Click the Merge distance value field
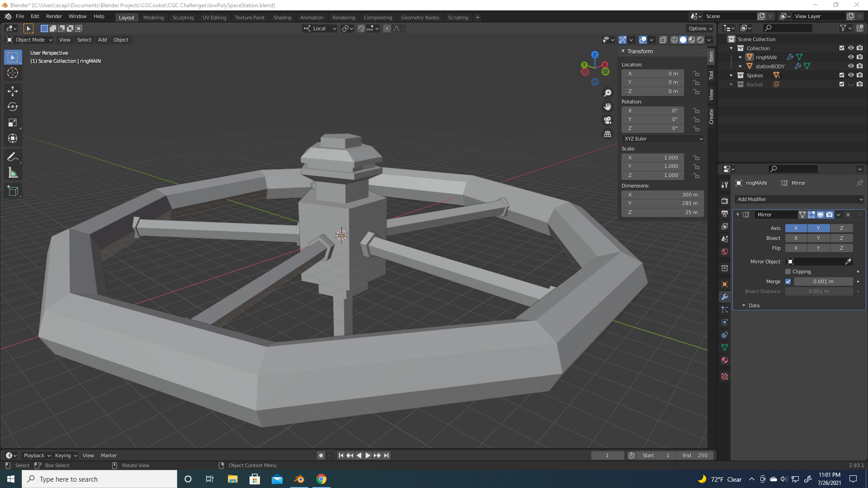The height and width of the screenshot is (488, 868). (823, 282)
